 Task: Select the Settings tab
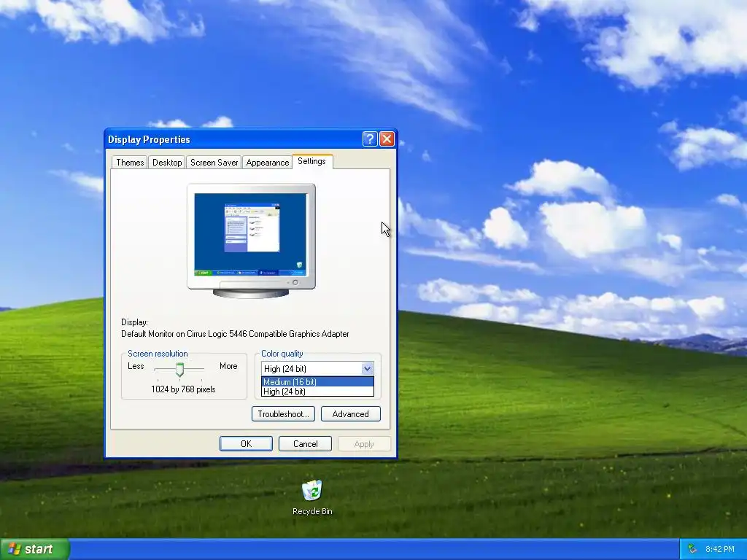click(x=312, y=161)
